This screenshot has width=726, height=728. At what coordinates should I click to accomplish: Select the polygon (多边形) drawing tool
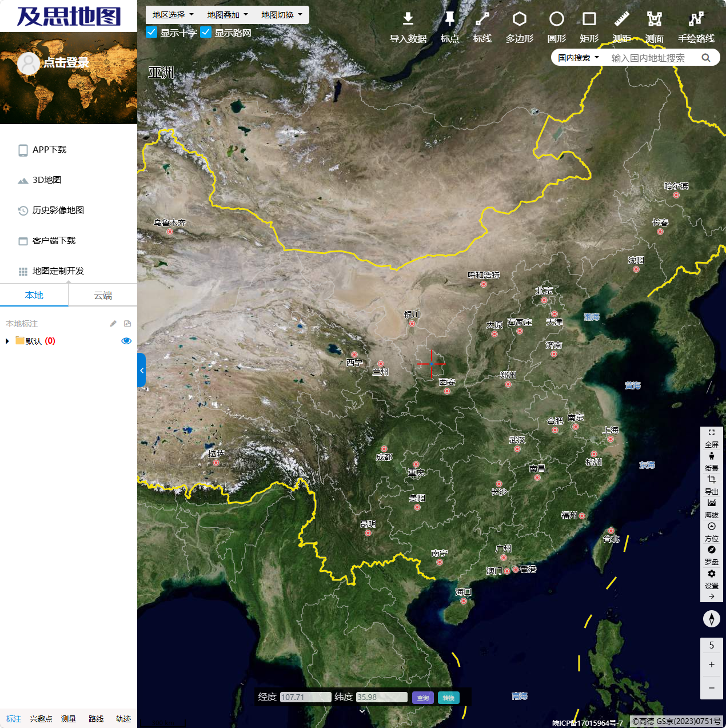click(x=519, y=19)
